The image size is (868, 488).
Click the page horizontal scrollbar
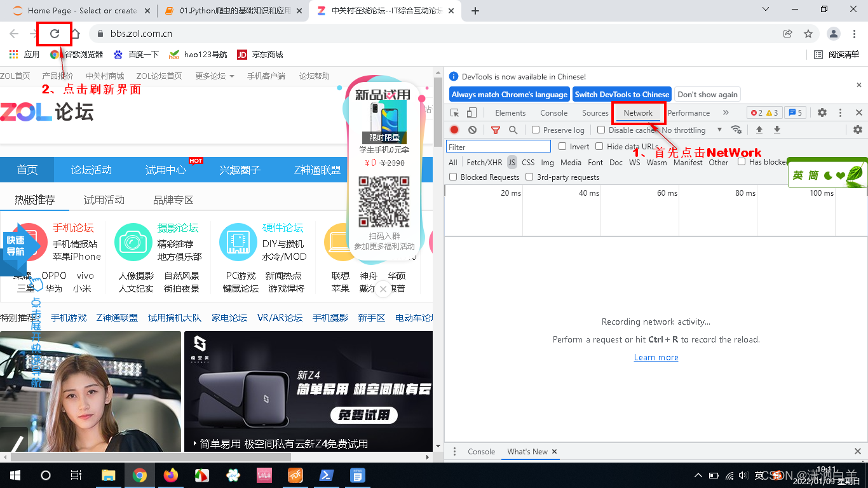click(x=151, y=456)
